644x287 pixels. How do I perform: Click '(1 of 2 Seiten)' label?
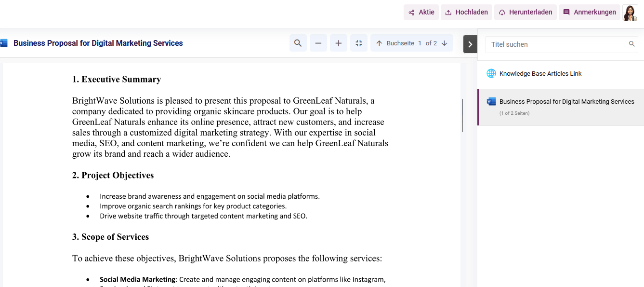tap(514, 113)
